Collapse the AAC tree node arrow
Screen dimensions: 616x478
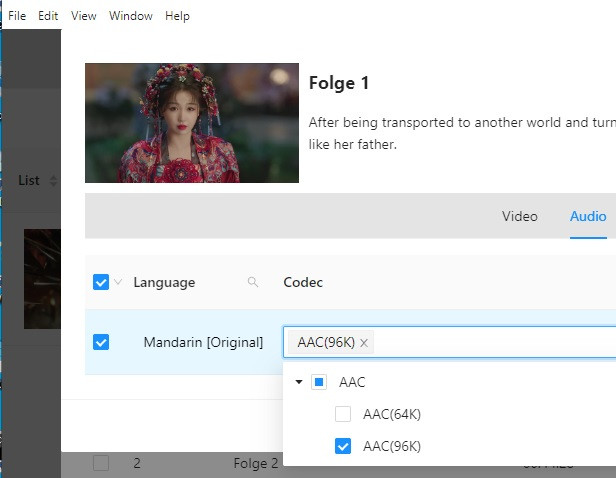pos(298,382)
